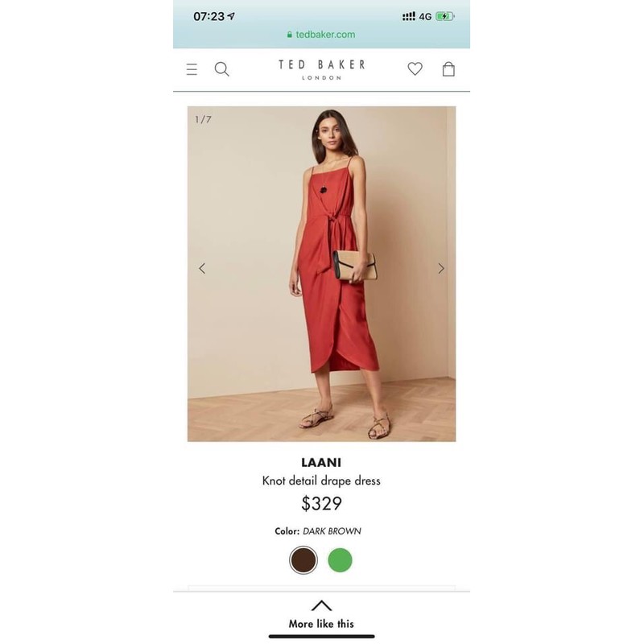Screen dimensions: 644x644
Task: Tap the Ted Baker London logo
Action: pos(321,69)
